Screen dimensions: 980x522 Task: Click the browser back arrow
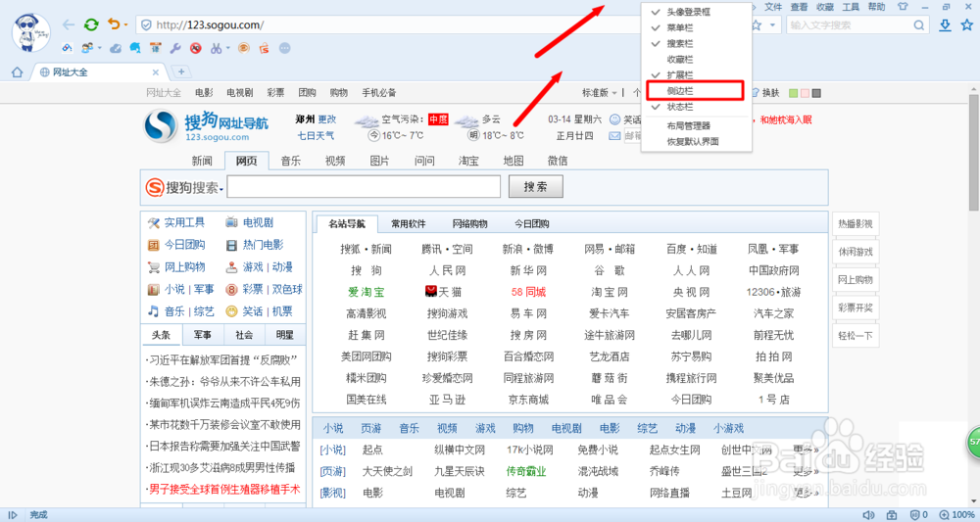[x=69, y=25]
